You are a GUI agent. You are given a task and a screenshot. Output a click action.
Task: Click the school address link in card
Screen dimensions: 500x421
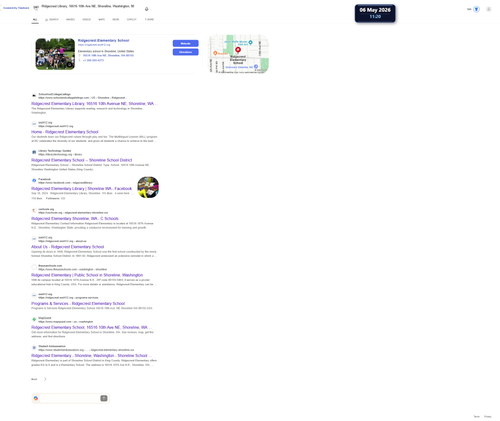tap(108, 56)
